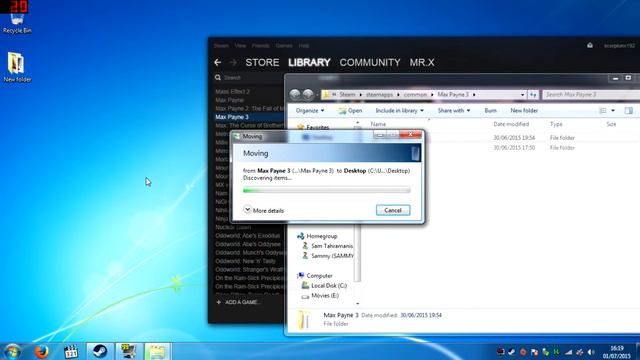Click the Steam library search magnifier icon
Image resolution: width=640 pixels, height=360 pixels.
click(x=218, y=78)
